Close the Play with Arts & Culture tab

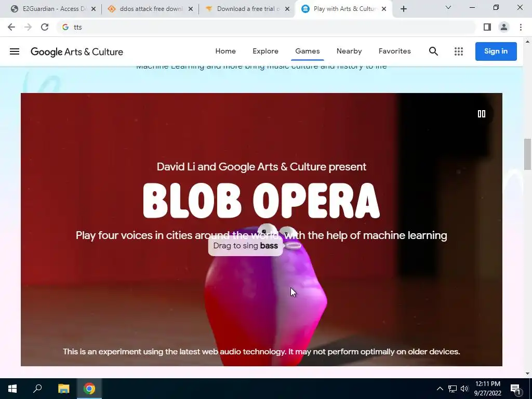[x=384, y=9]
